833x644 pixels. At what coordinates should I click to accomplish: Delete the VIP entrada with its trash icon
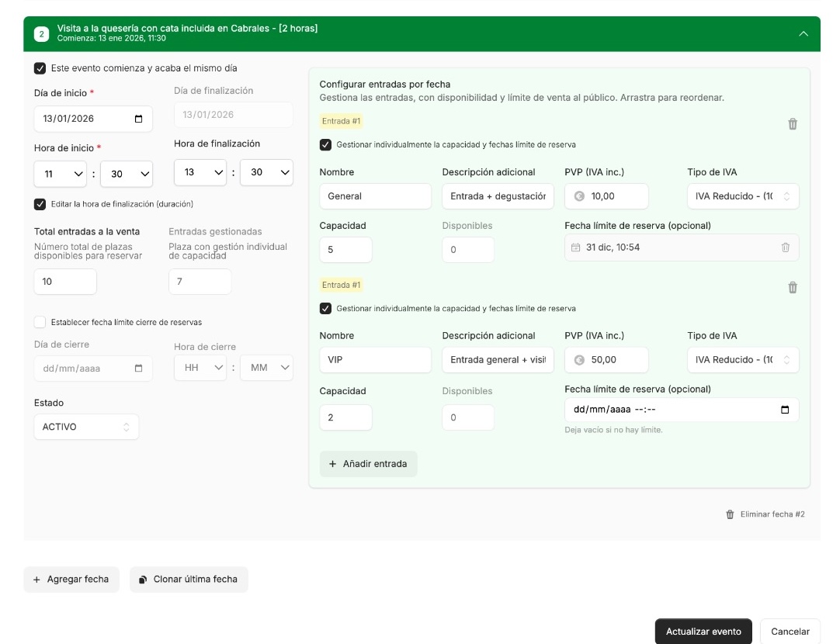[x=793, y=287]
